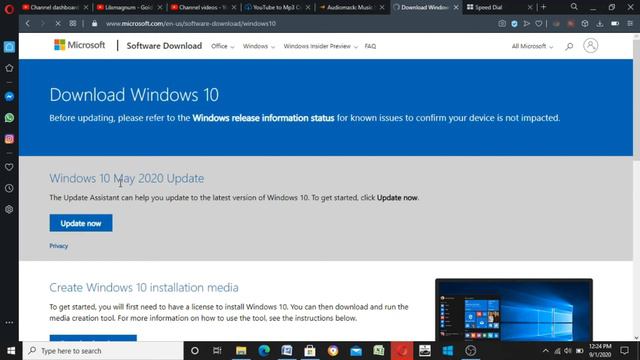The width and height of the screenshot is (640, 360).
Task: Open a new tab with plus button
Action: pos(543,7)
